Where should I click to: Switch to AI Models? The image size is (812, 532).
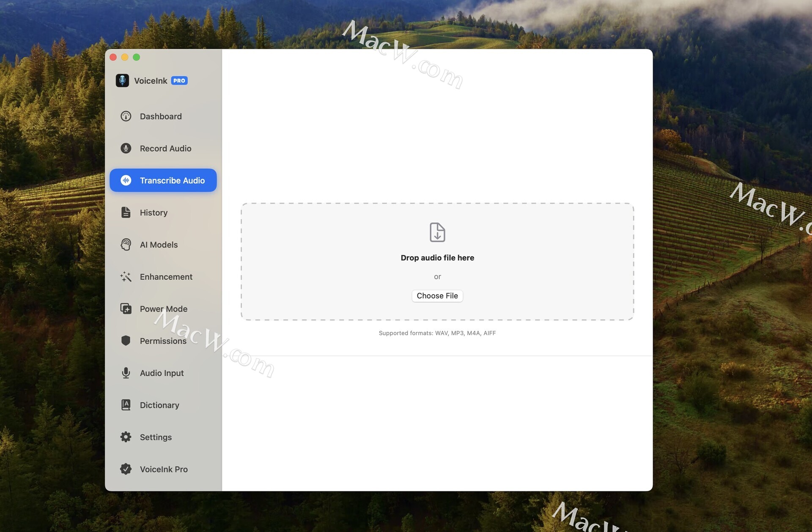(x=163, y=245)
